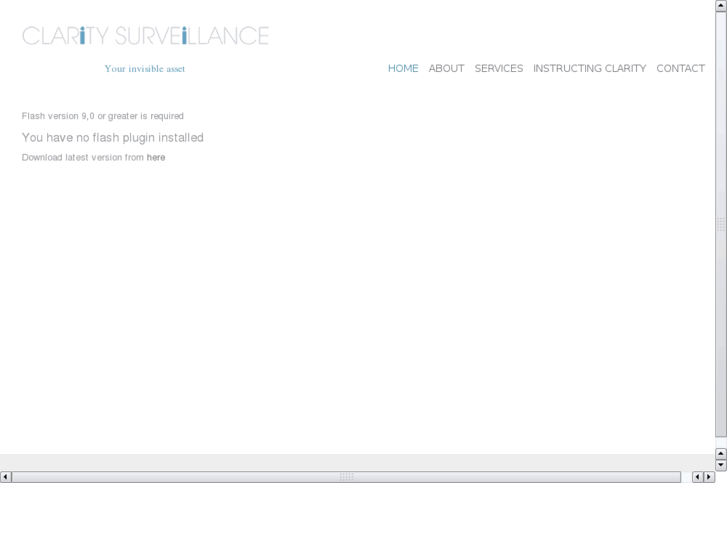Click the horizontal scrollbar thumb
This screenshot has width=727, height=545.
[346, 477]
